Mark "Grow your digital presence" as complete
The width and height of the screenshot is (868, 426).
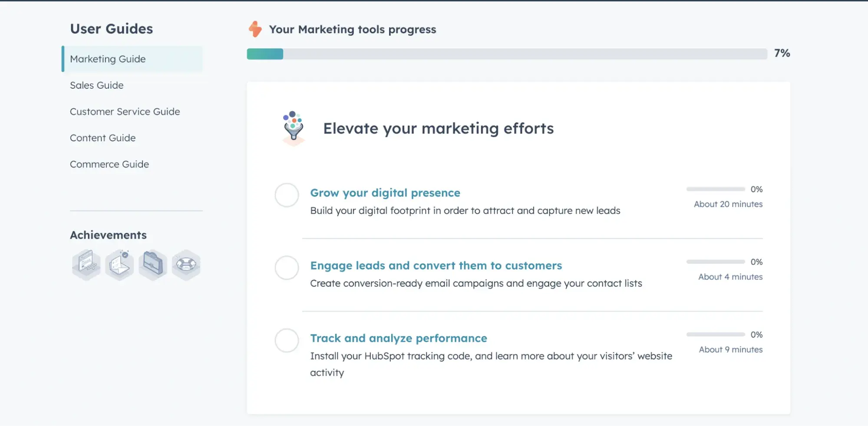click(x=287, y=195)
